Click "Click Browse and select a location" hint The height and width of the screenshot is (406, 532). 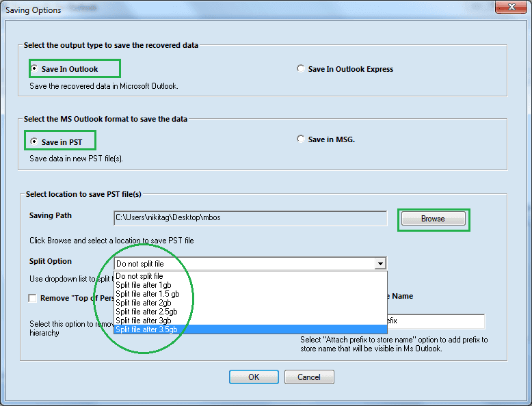pyautogui.click(x=111, y=241)
